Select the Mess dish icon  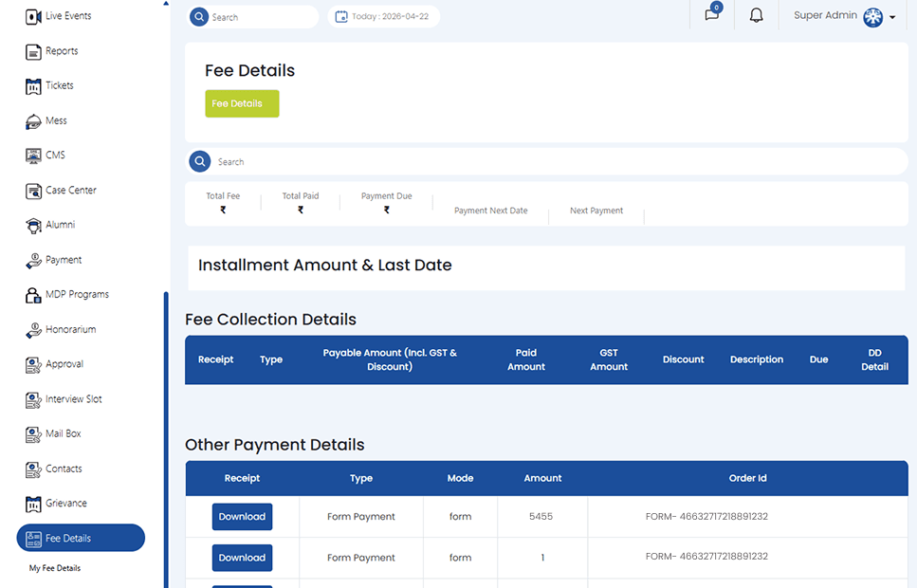[33, 121]
